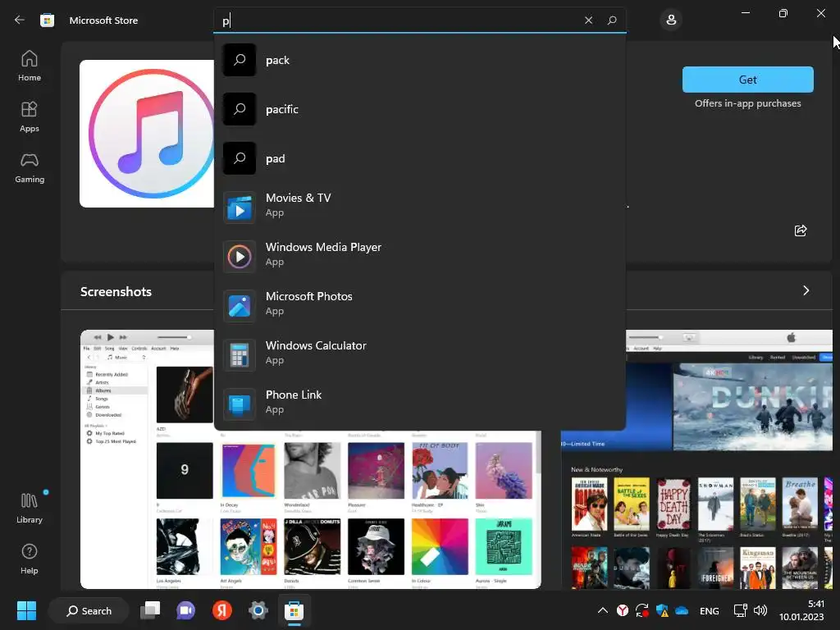The width and height of the screenshot is (840, 630).
Task: Select the 'pacific' search suggestion
Action: [419, 109]
